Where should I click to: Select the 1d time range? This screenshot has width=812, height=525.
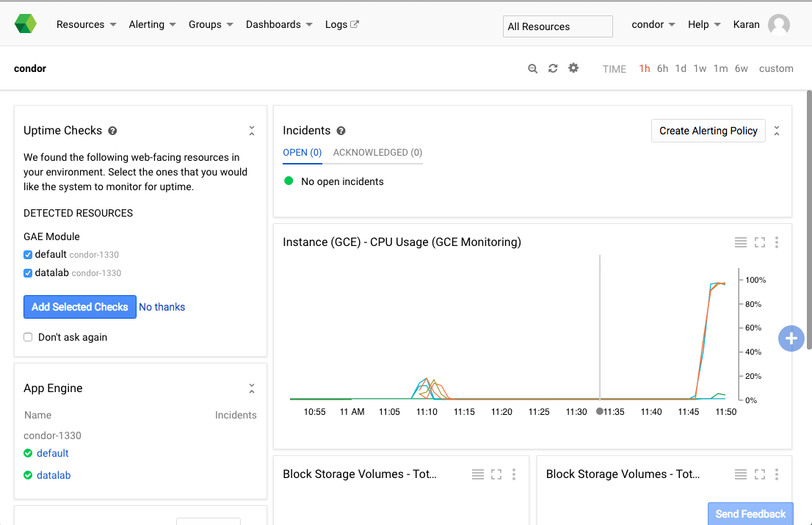(x=681, y=68)
